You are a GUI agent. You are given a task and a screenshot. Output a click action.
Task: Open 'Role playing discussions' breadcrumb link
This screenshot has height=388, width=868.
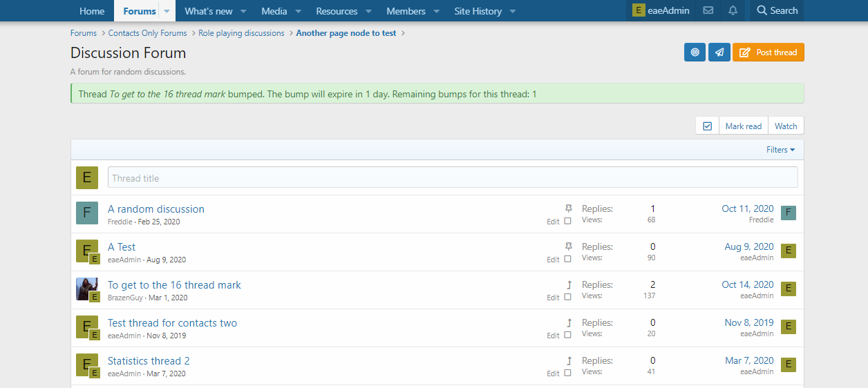(x=241, y=33)
